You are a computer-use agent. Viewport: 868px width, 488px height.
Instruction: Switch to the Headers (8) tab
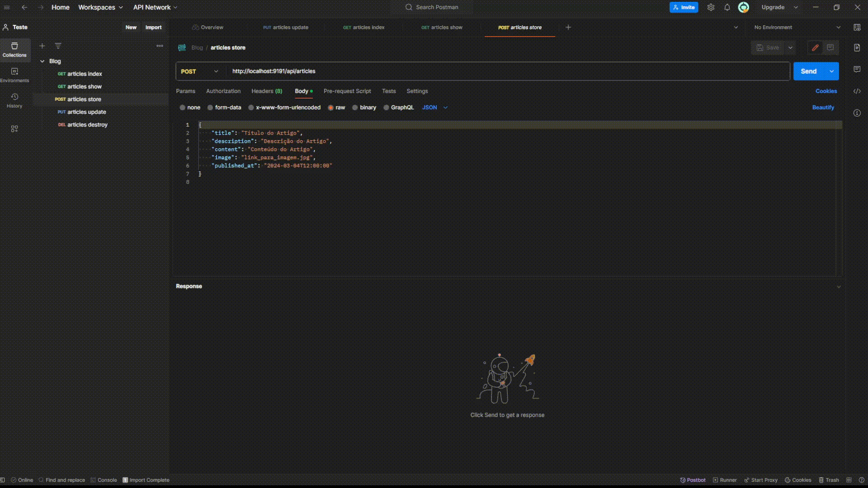pos(267,91)
